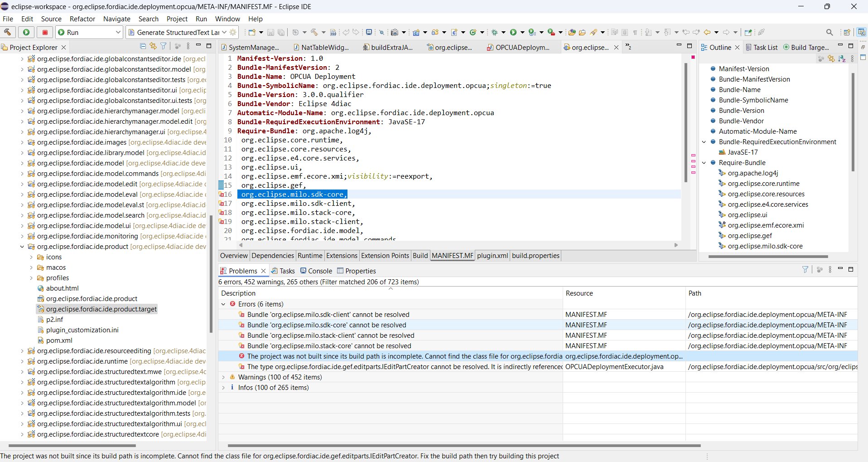Toggle Link with Editor in Project Explorer
The image size is (868, 462).
(153, 46)
